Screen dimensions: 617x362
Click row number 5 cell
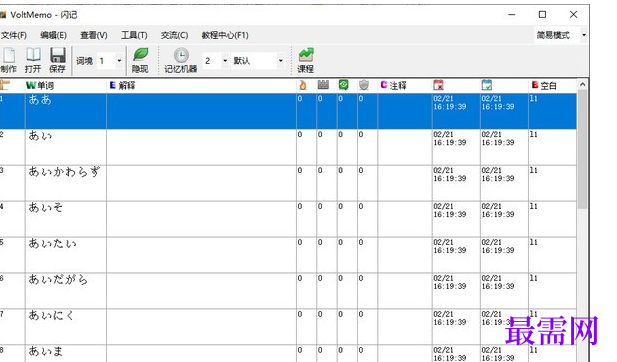click(x=13, y=255)
